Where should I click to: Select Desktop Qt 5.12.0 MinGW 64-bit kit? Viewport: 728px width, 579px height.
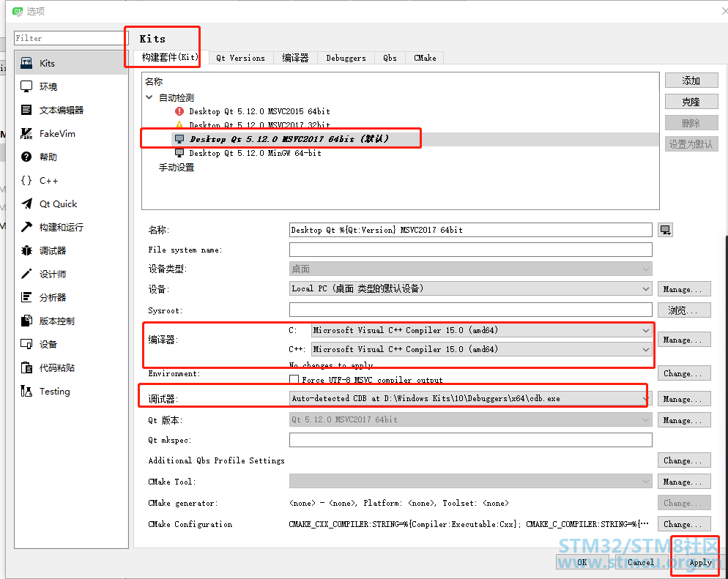(x=255, y=153)
